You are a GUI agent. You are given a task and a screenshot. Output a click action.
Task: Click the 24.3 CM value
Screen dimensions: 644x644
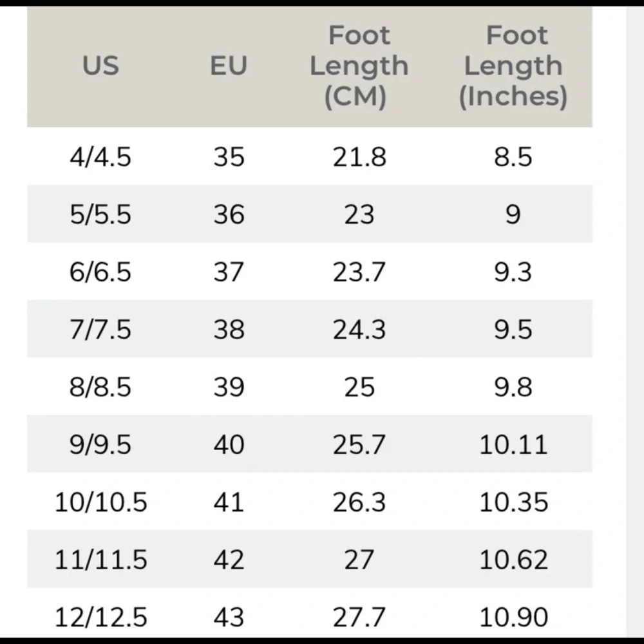click(359, 329)
